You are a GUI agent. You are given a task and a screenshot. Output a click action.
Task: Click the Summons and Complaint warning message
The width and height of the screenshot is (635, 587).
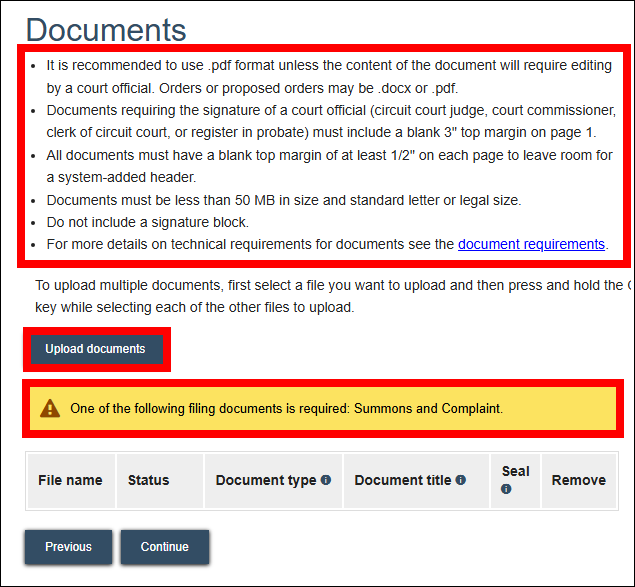(x=286, y=409)
